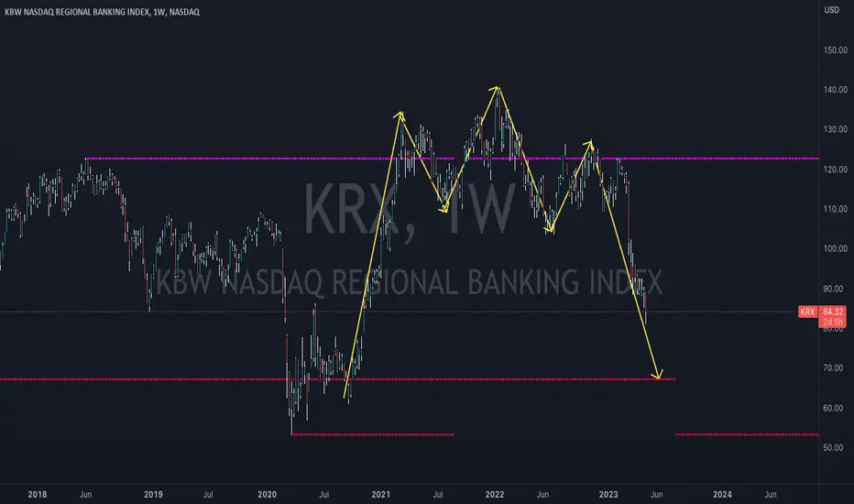This screenshot has height=504, width=854.
Task: Click the 120.00 price axis label
Action: click(x=835, y=170)
